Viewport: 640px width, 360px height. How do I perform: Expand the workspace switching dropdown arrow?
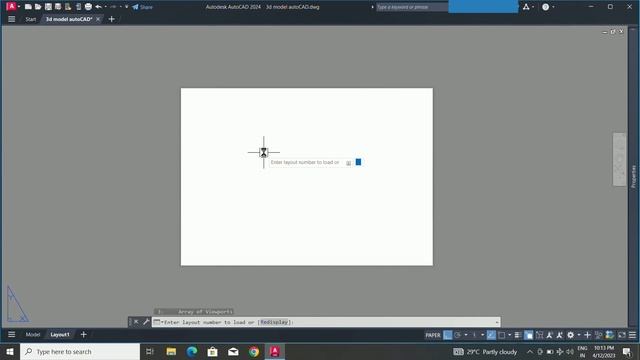pyautogui.click(x=579, y=335)
